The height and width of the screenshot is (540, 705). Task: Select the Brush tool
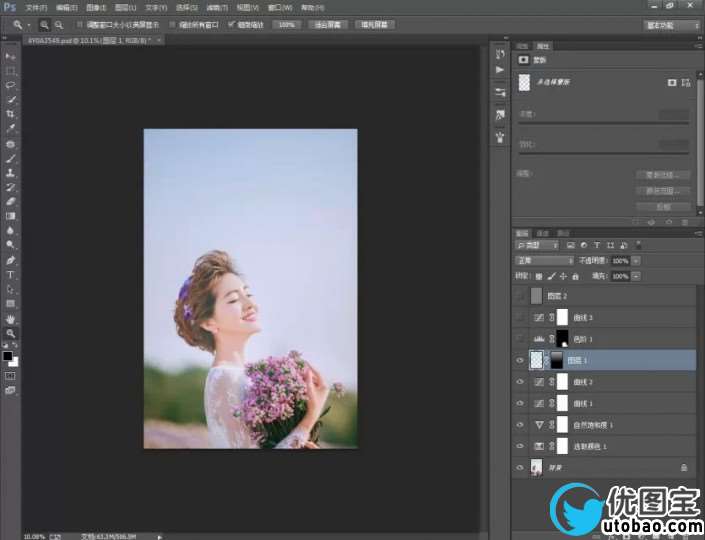point(11,158)
